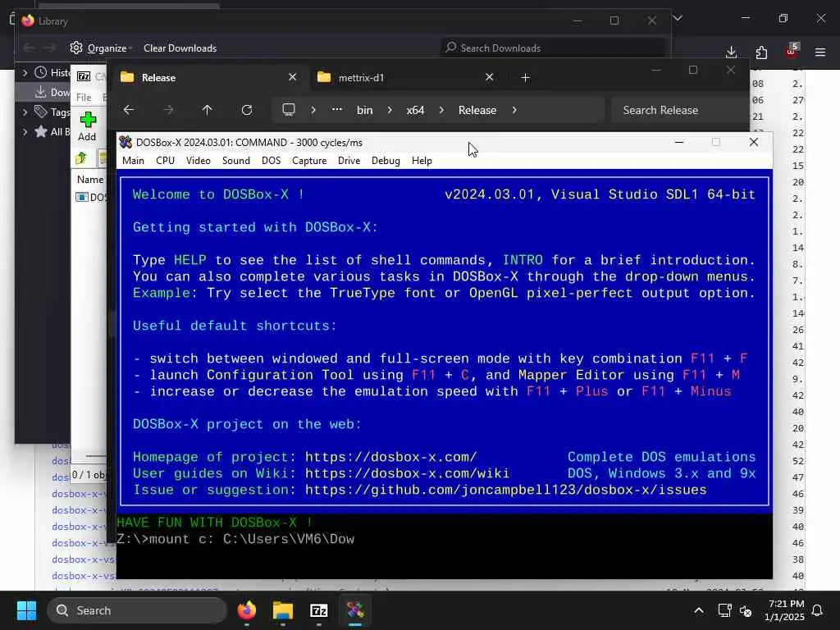
Task: Open the DOS menu in DOSBox-X
Action: [271, 161]
